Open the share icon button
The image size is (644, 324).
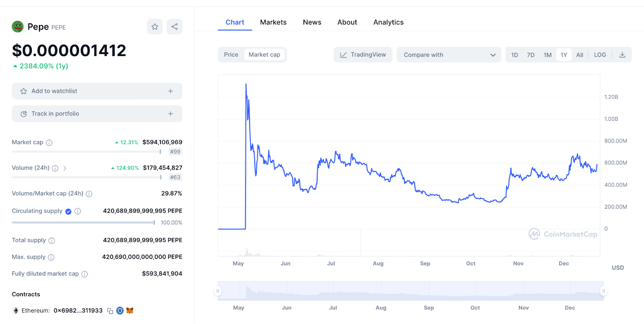point(174,27)
